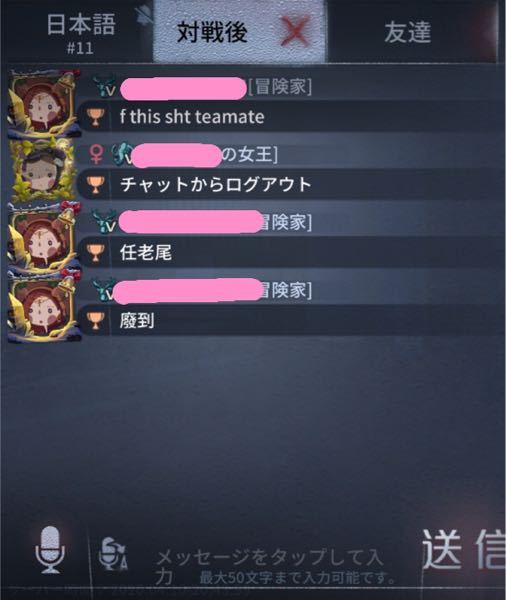The height and width of the screenshot is (600, 506).
Task: Tap the 送信 send button
Action: pos(464,549)
